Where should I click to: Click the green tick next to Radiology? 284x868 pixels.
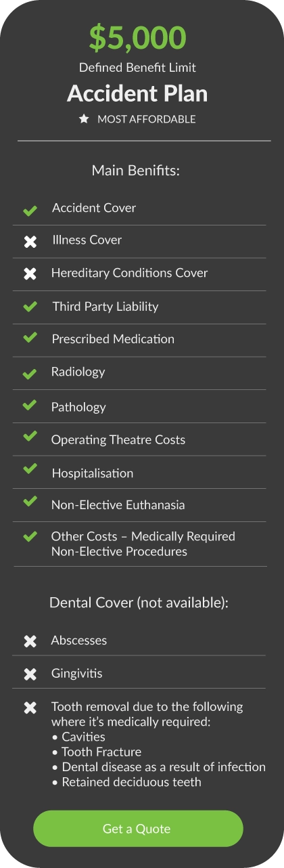coord(30,373)
